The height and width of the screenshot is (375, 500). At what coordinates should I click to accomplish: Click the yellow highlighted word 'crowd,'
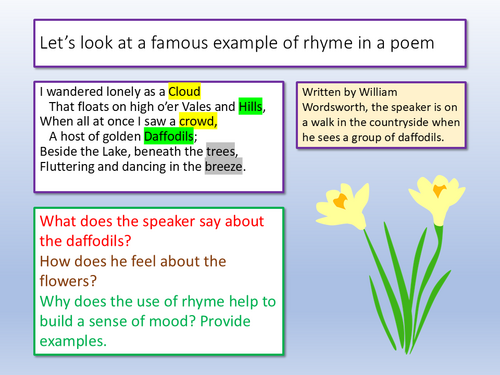click(198, 121)
